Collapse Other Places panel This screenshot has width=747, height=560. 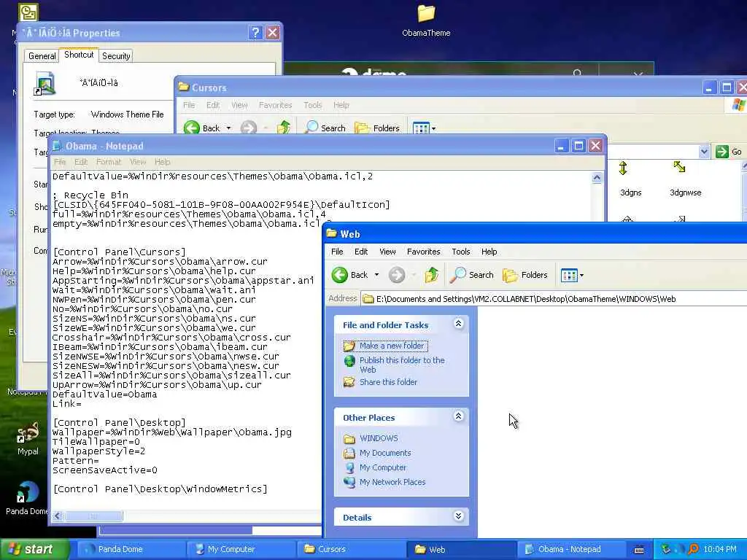[x=458, y=416]
